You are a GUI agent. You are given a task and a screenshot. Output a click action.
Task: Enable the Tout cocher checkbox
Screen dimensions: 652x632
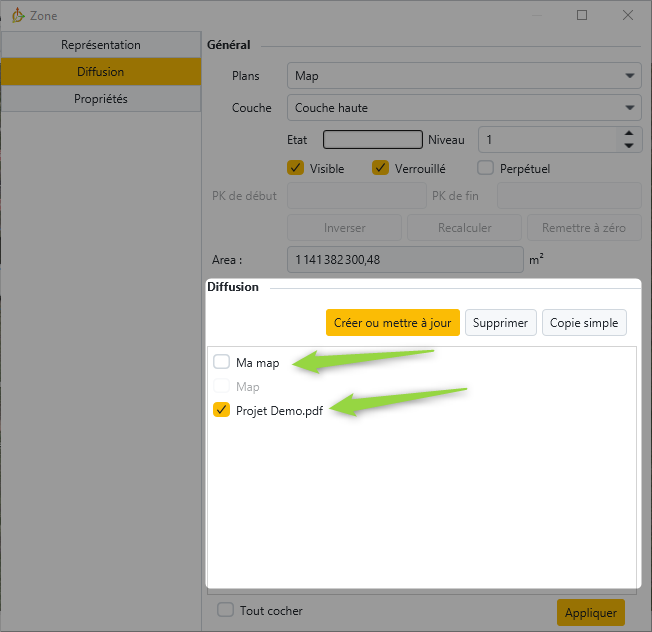tap(226, 610)
